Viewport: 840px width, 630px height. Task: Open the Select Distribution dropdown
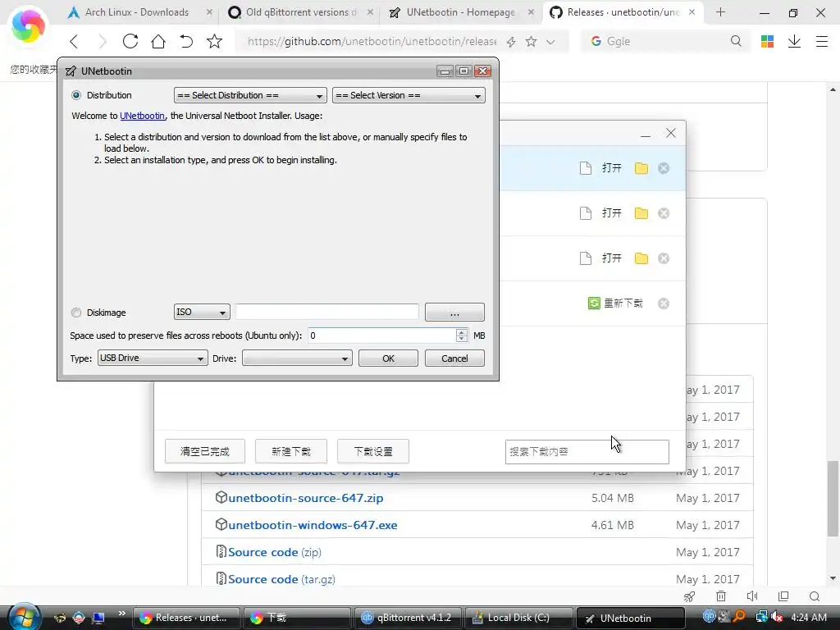250,95
